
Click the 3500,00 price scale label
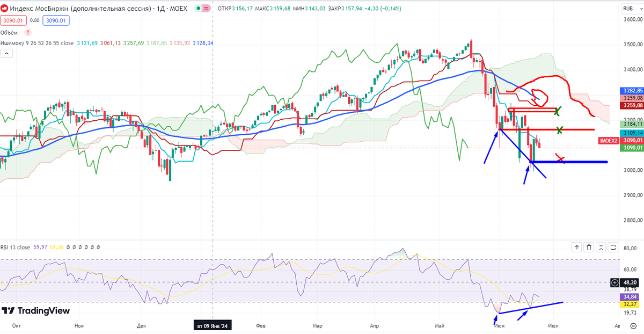coord(632,45)
